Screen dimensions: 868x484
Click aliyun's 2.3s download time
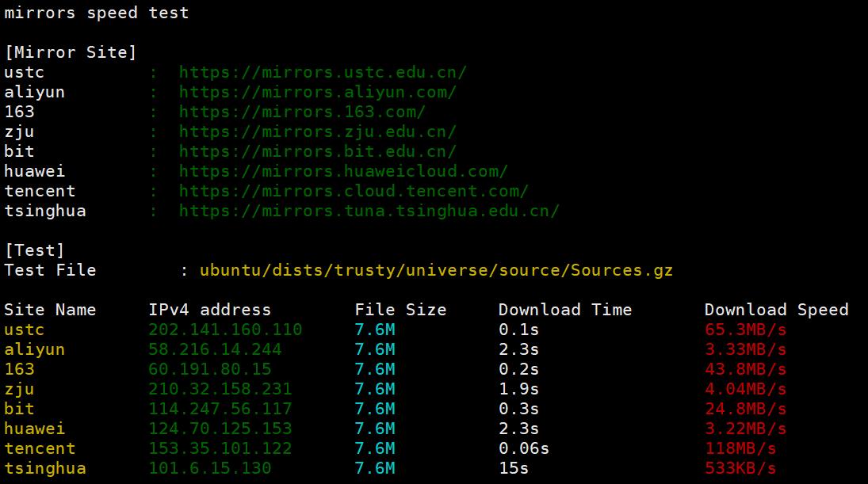click(518, 349)
